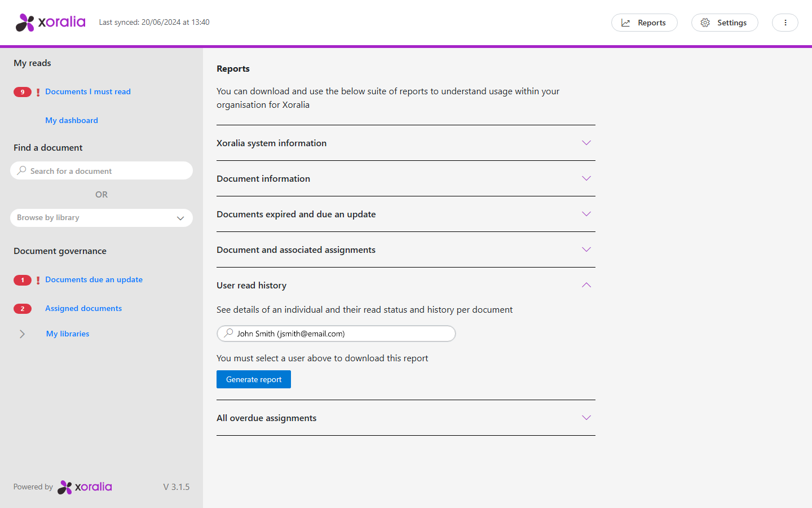The height and width of the screenshot is (508, 812).
Task: Expand Xoralia system information section
Action: point(406,143)
